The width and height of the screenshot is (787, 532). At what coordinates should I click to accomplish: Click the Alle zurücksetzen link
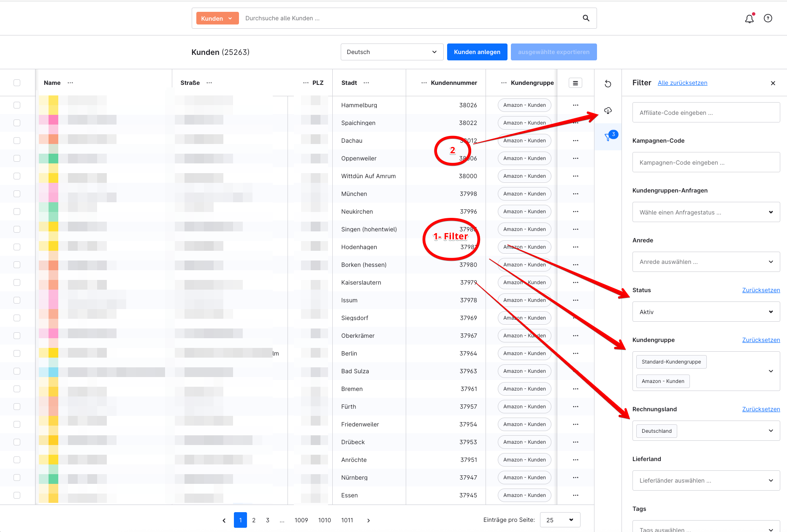pos(682,83)
